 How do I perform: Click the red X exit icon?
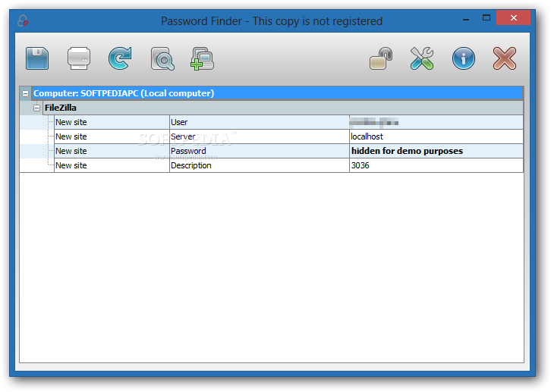505,58
